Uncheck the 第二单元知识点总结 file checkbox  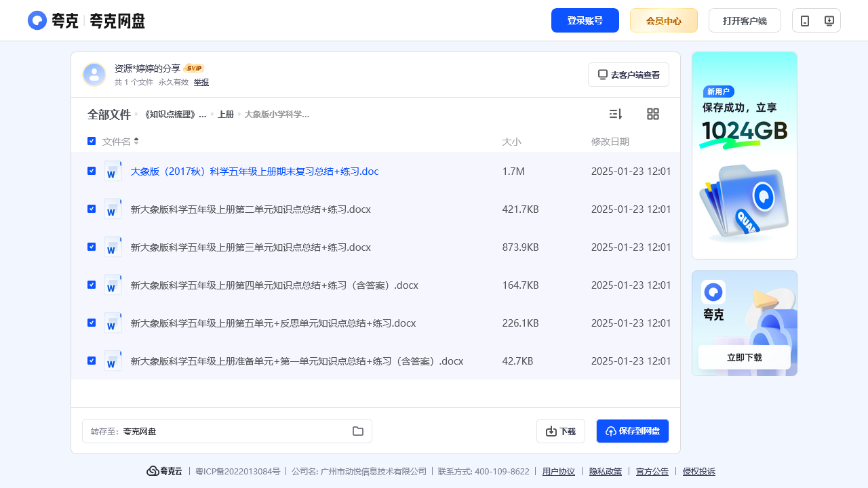point(92,209)
